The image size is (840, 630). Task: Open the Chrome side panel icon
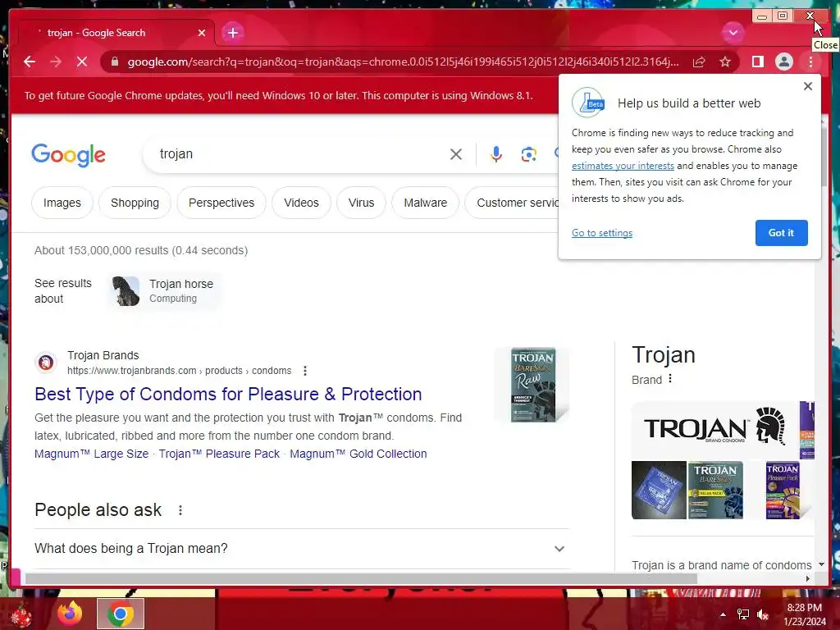point(757,62)
